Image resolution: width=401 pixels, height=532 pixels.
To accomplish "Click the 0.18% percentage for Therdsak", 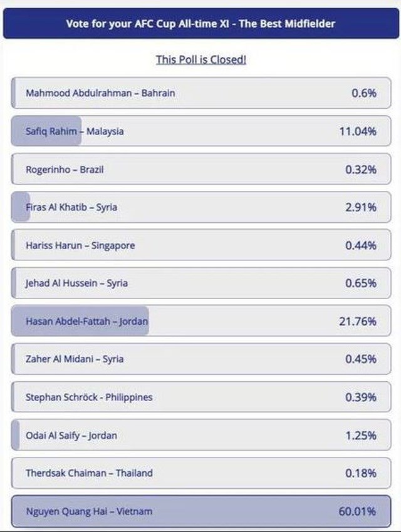I will tap(361, 473).
